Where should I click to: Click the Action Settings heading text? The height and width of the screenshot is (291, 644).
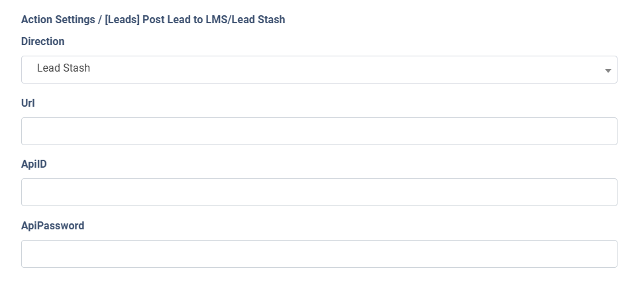tap(58, 20)
